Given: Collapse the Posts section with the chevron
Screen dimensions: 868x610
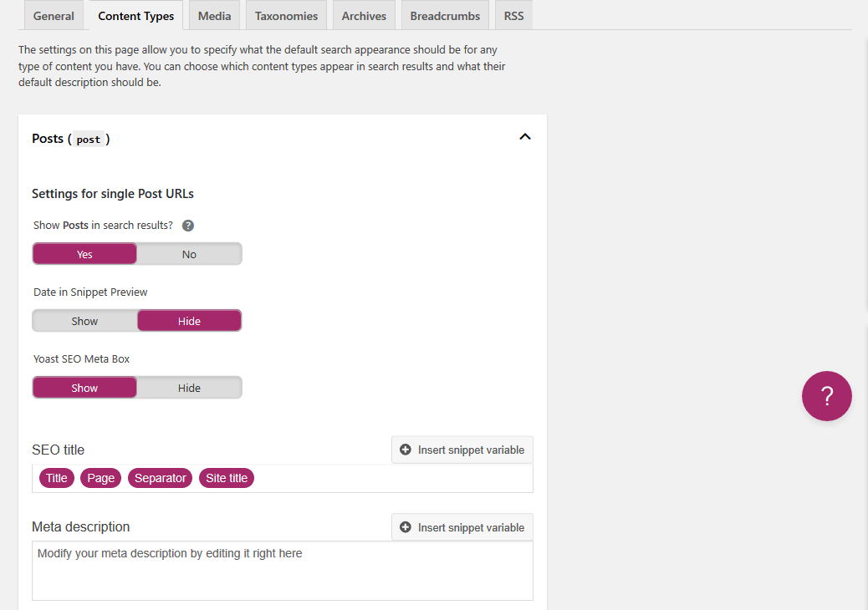Looking at the screenshot, I should [x=525, y=137].
